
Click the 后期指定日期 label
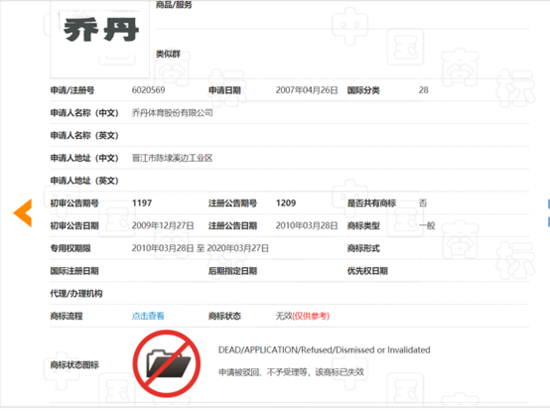tap(233, 271)
